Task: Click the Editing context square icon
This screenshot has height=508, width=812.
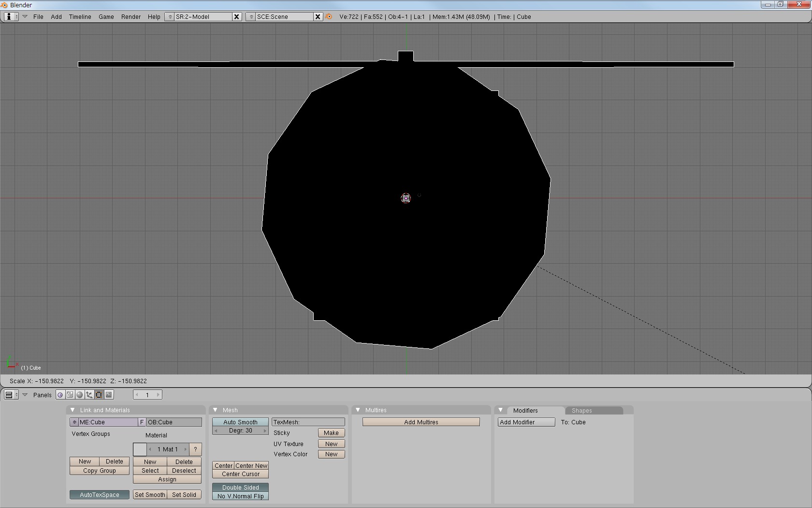Action: point(99,395)
